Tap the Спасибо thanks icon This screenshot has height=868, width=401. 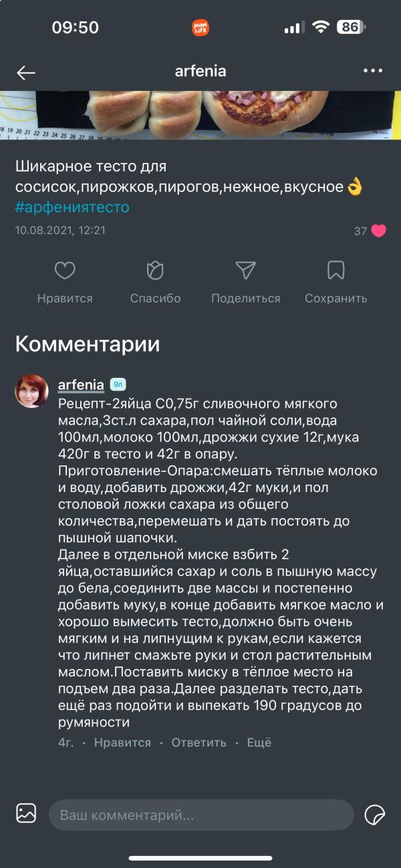point(154,270)
